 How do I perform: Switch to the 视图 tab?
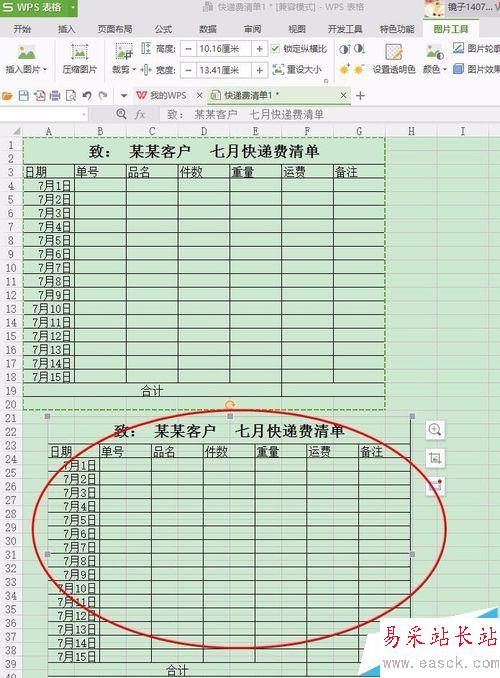point(297,29)
